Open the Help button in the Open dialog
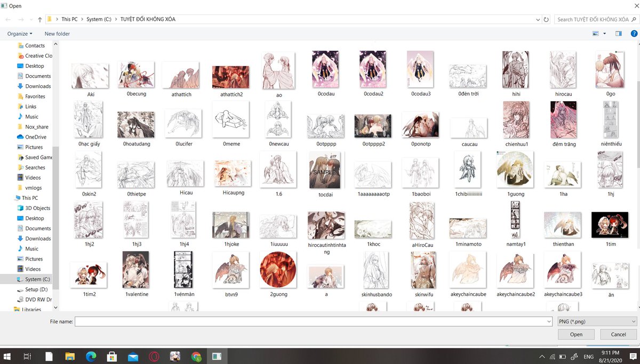 pyautogui.click(x=634, y=34)
